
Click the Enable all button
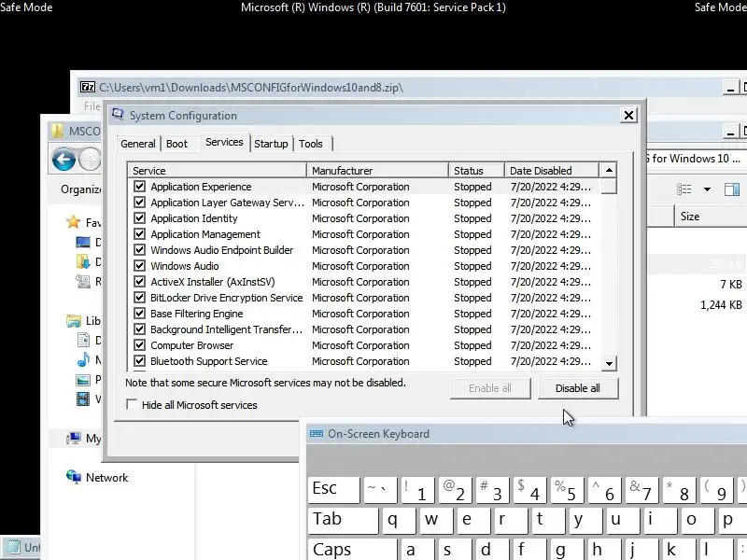click(489, 388)
